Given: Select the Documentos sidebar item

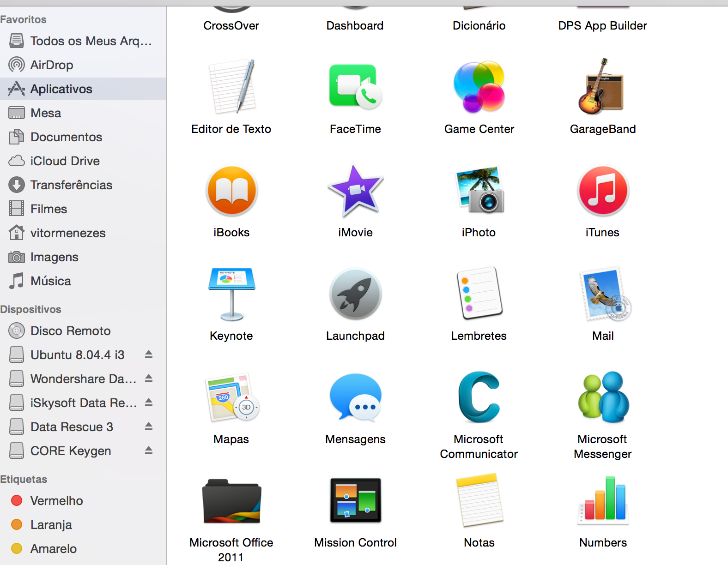Looking at the screenshot, I should point(66,137).
